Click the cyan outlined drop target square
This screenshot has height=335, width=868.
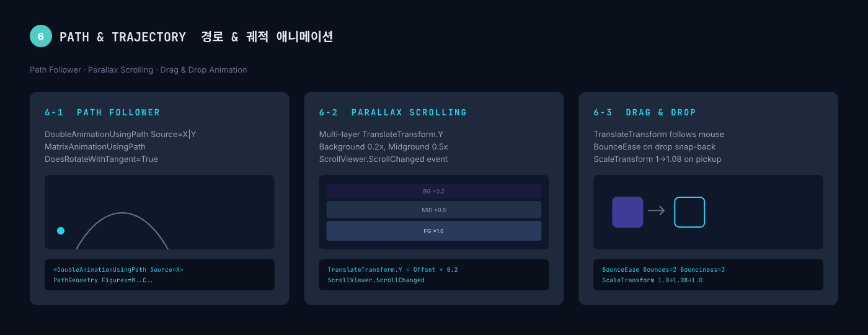tap(689, 212)
